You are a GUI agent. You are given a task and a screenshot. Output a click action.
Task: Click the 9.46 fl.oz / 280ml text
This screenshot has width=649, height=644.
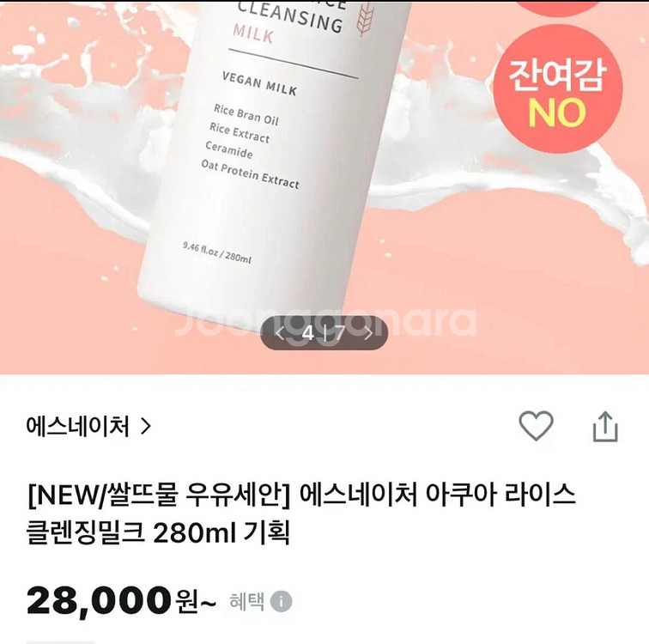click(x=217, y=252)
